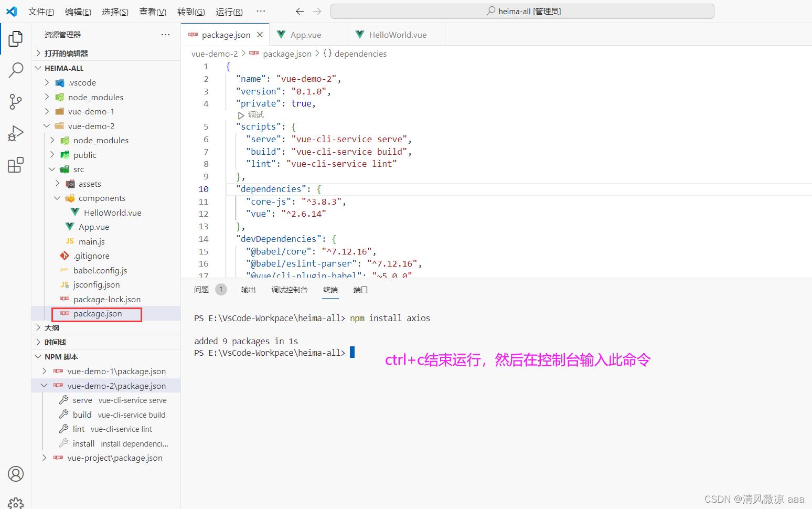Click vue-demo-2 in the breadcrumb
This screenshot has width=812, height=509.
[x=215, y=54]
